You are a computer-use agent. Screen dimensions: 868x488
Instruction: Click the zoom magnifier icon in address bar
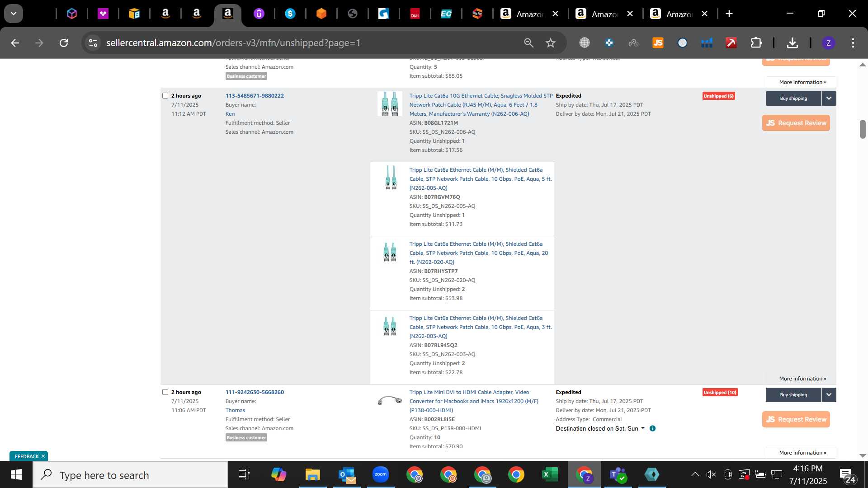click(528, 43)
